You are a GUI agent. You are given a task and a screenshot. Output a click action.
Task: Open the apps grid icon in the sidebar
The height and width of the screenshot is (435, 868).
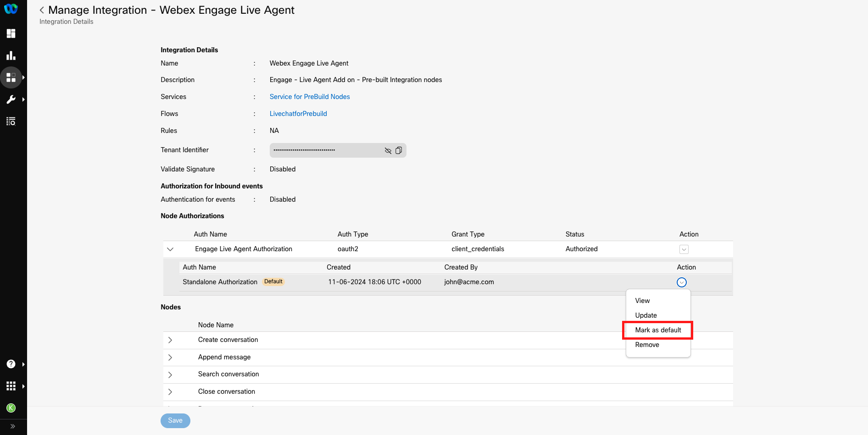(x=11, y=386)
